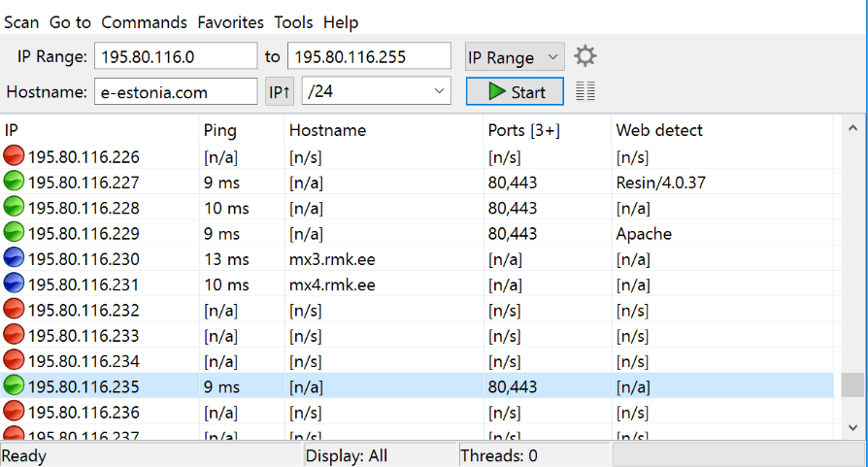
Task: Click the Hostname field with e-estonia.com
Action: [x=176, y=92]
